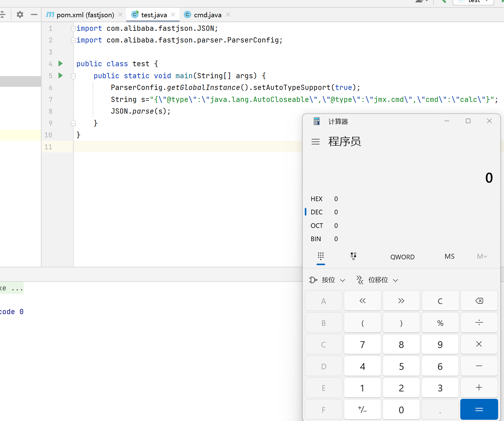Click the multiply × key
This screenshot has width=504, height=421.
[479, 344]
